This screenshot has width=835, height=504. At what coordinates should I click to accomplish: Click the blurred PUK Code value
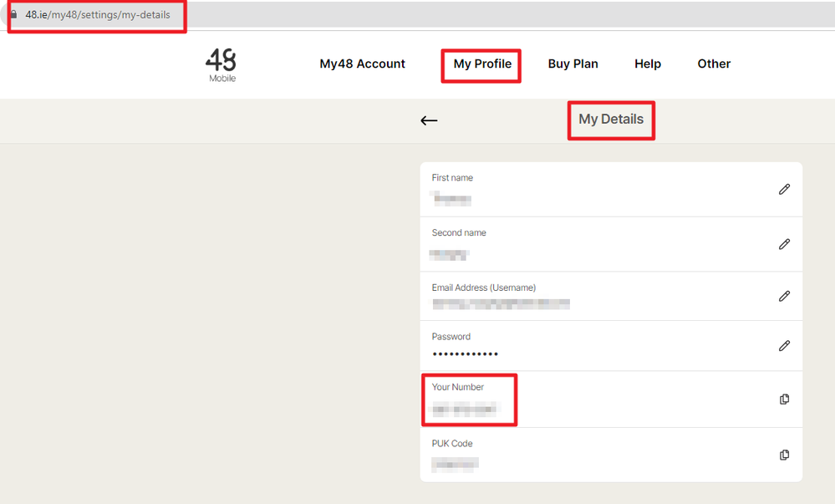click(x=456, y=463)
